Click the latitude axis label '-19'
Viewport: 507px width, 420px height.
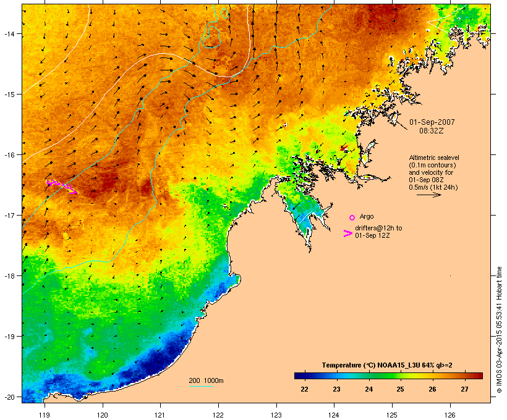tap(9, 337)
